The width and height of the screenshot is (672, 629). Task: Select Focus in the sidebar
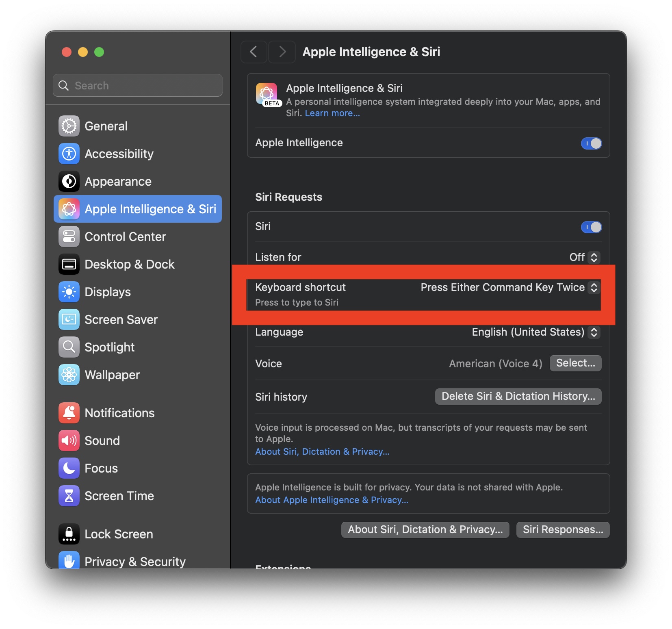138,468
